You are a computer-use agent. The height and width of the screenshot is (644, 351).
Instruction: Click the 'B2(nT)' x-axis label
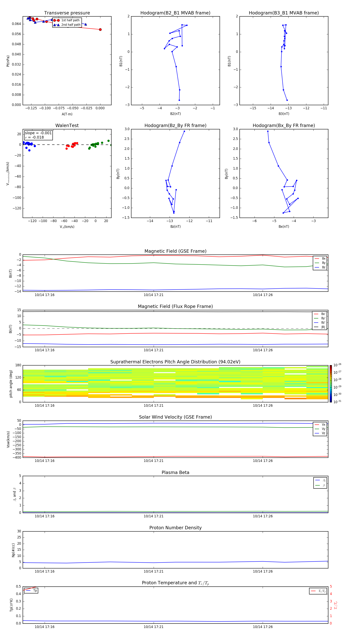[175, 114]
